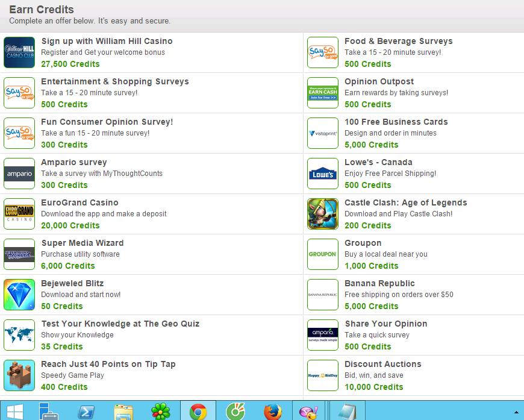Image resolution: width=524 pixels, height=420 pixels.
Task: Click the Castle Clash game icon
Action: [x=323, y=214]
